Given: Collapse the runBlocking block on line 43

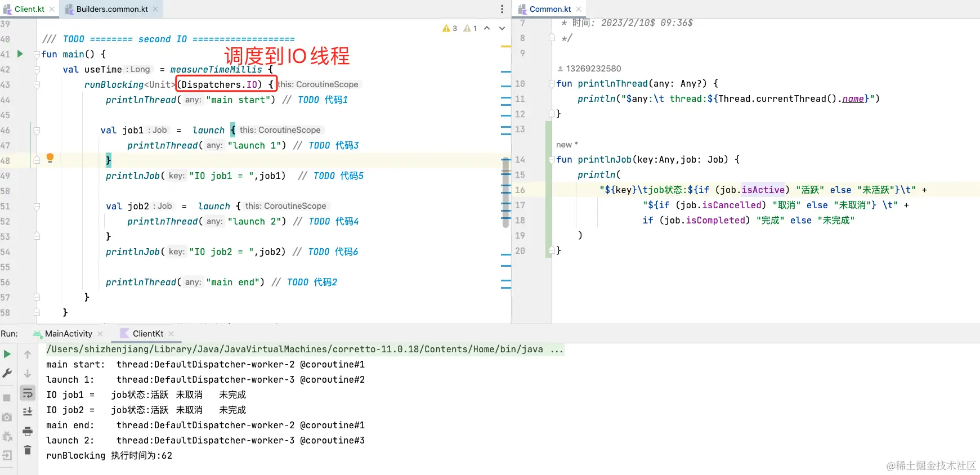Looking at the screenshot, I should 37,85.
